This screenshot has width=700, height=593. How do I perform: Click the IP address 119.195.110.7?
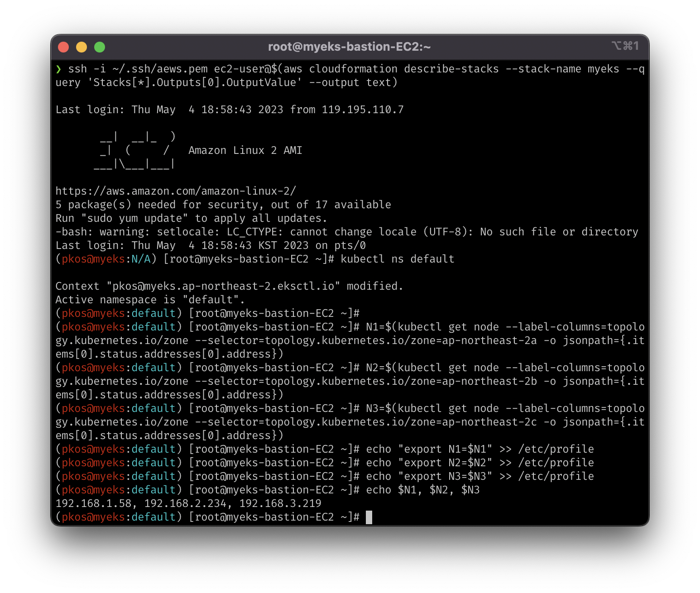coord(363,110)
